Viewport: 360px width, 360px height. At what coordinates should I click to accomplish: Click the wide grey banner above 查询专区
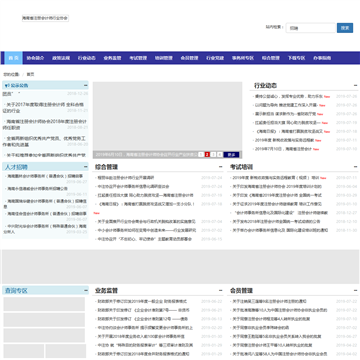click(x=181, y=267)
